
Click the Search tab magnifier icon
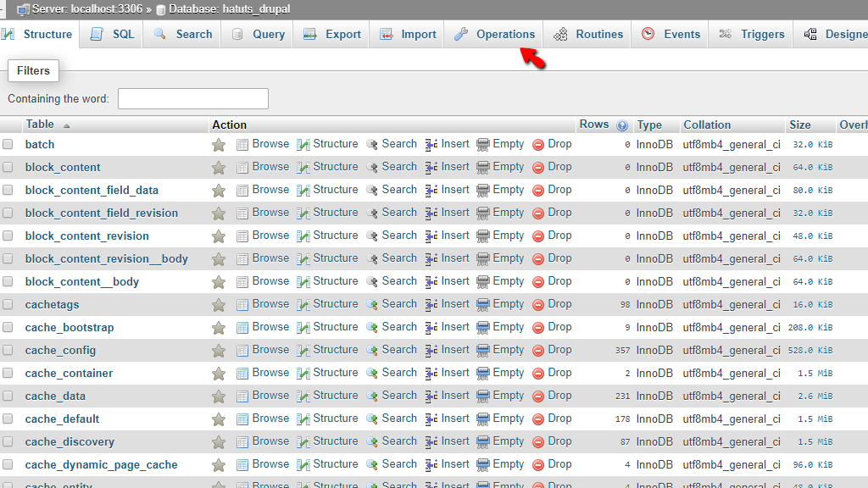(160, 34)
